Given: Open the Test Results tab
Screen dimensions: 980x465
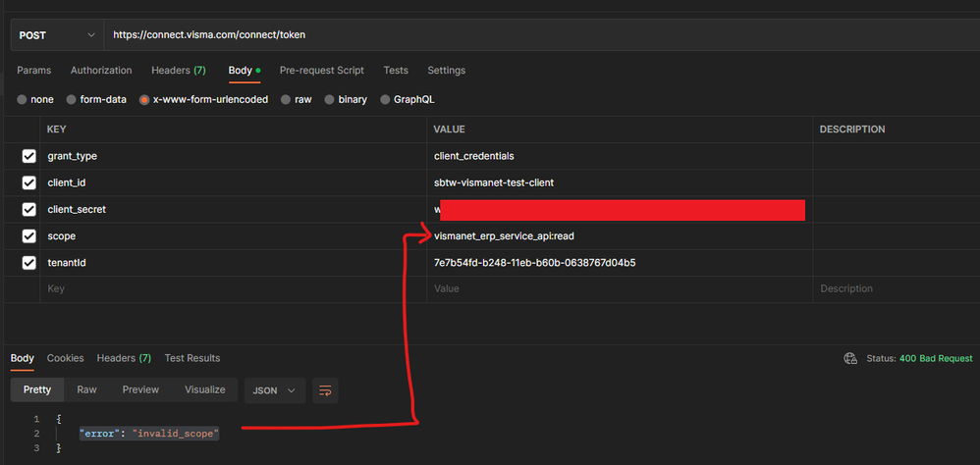Looking at the screenshot, I should pos(192,358).
